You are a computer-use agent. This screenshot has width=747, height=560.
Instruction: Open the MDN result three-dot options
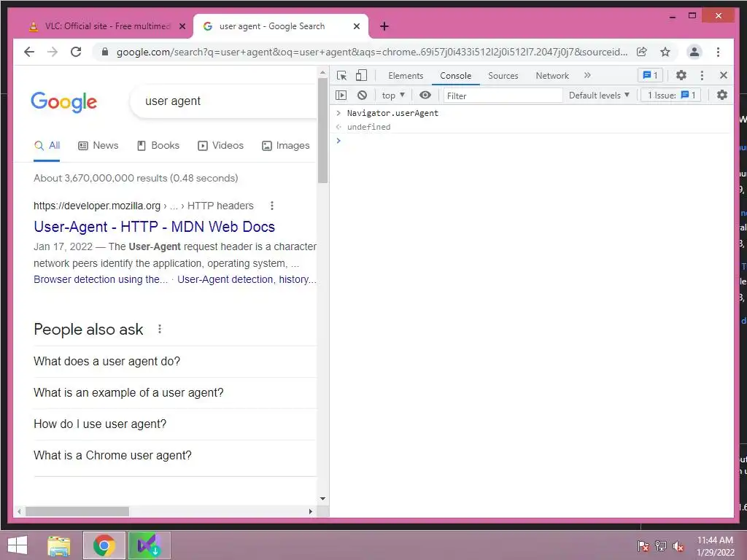[x=272, y=206]
